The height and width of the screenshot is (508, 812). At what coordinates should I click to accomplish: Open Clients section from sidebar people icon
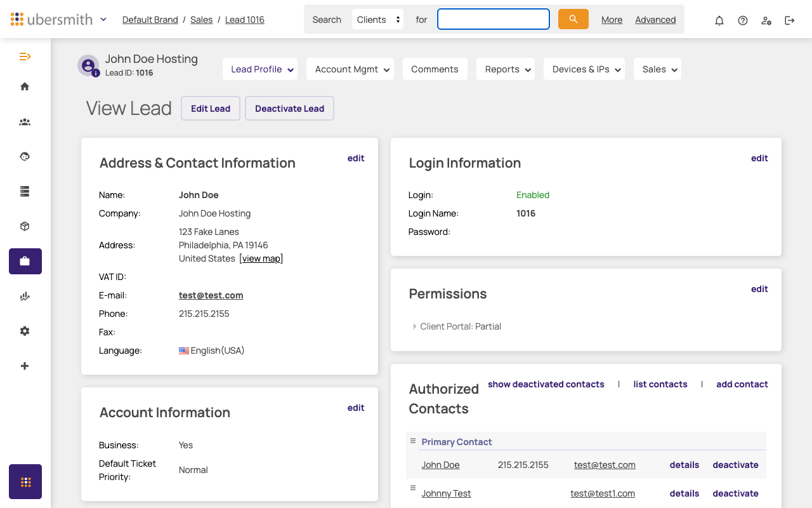(x=25, y=122)
